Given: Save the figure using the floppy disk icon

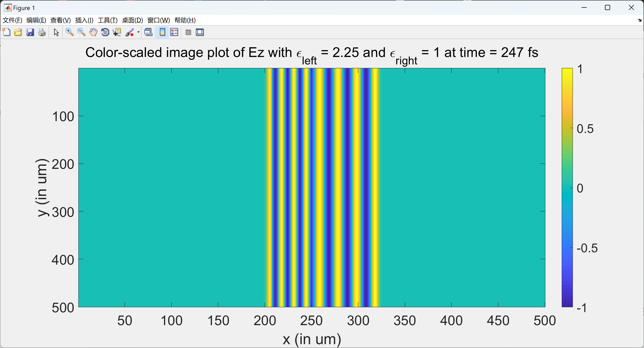Looking at the screenshot, I should coord(30,32).
